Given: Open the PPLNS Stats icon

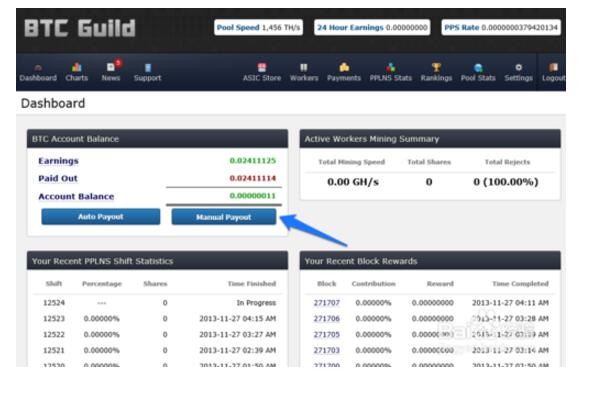Looking at the screenshot, I should (x=391, y=67).
